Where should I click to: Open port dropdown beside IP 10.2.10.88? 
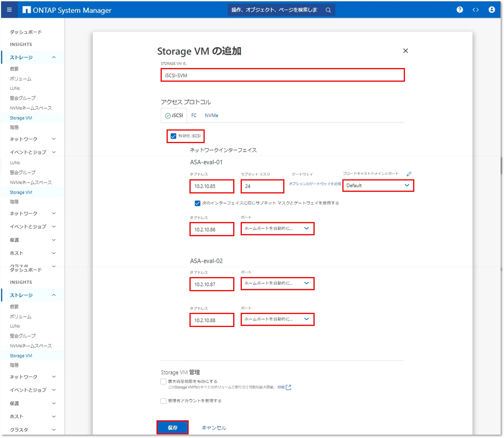pyautogui.click(x=278, y=320)
